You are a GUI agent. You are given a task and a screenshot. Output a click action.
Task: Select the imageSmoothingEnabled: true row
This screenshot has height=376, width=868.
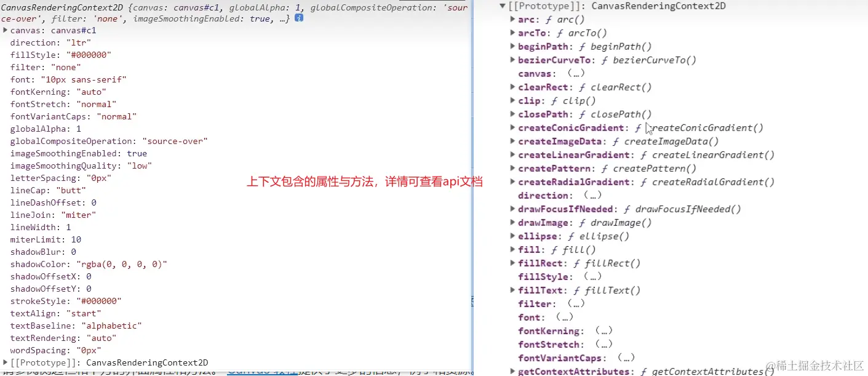(79, 153)
